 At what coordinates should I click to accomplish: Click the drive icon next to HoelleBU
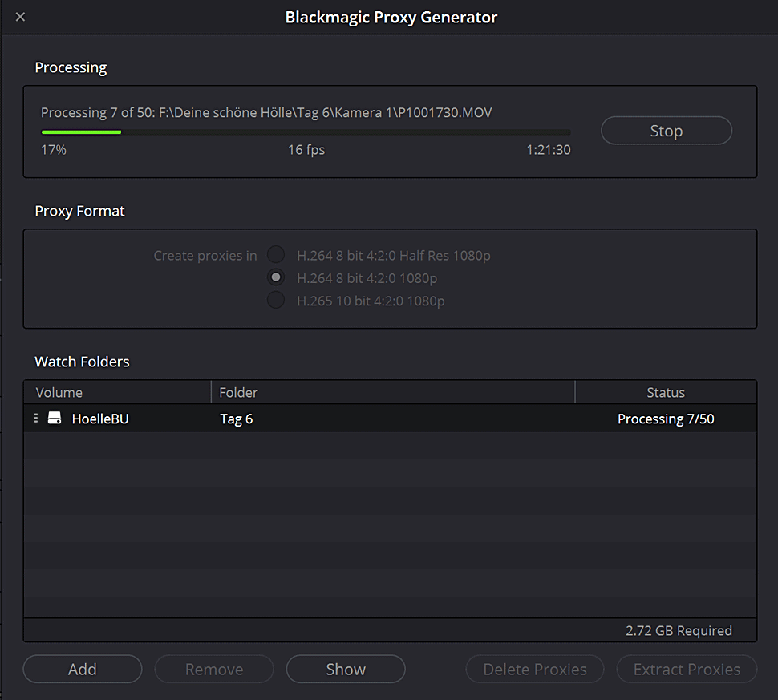coord(55,419)
